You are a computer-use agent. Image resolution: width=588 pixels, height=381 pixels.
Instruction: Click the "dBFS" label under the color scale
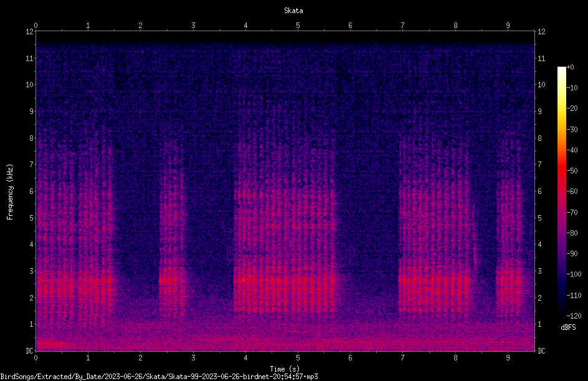tap(568, 327)
